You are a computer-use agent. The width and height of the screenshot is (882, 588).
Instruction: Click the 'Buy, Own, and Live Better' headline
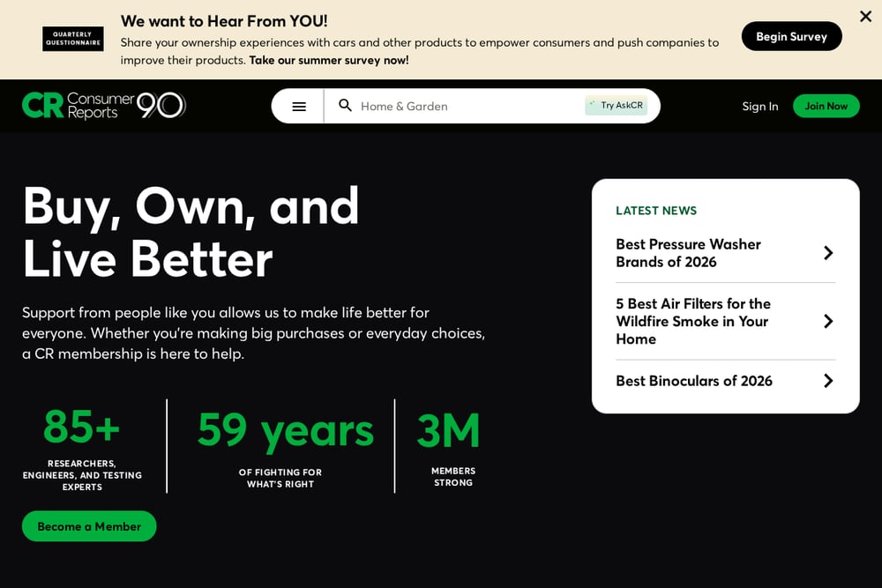coord(191,232)
